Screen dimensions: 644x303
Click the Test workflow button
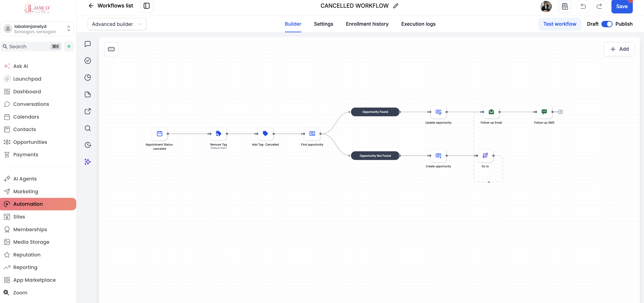pos(560,24)
